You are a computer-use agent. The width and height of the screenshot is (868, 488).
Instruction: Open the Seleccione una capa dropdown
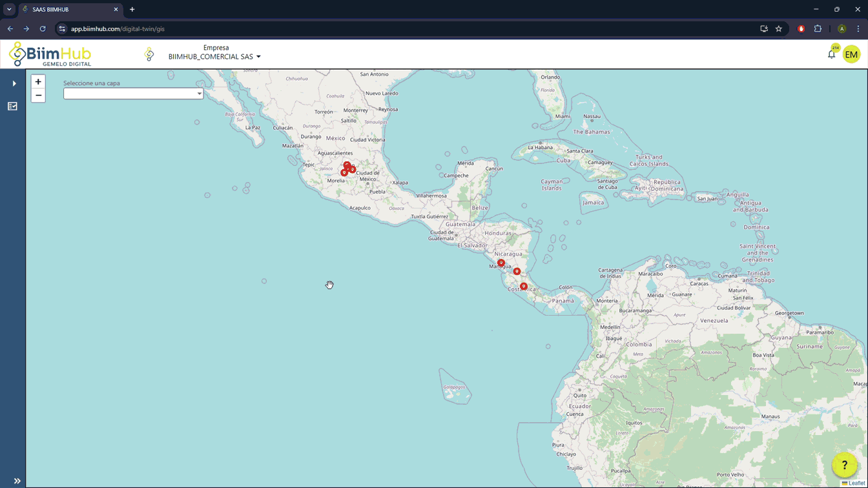pyautogui.click(x=133, y=94)
